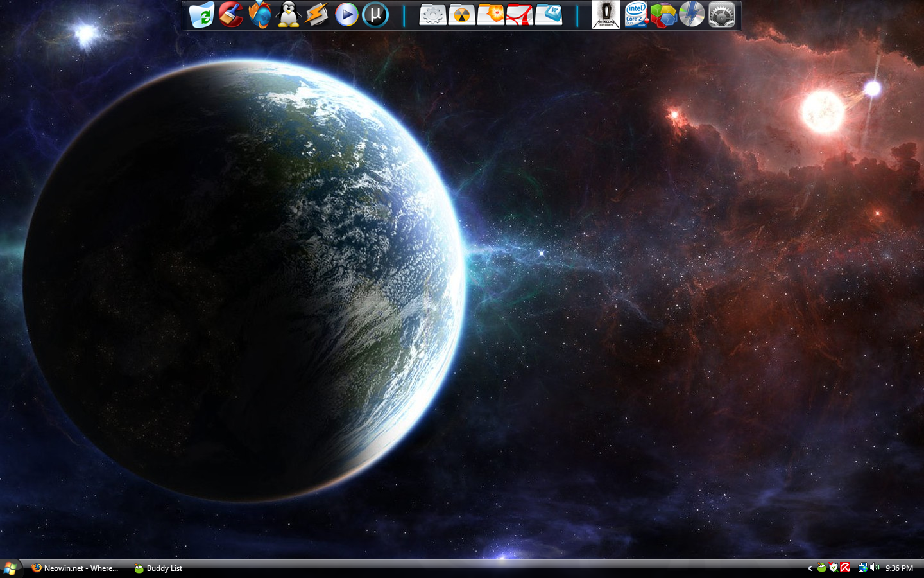
Task: Open Windows Media Player dock icon
Action: coord(346,15)
